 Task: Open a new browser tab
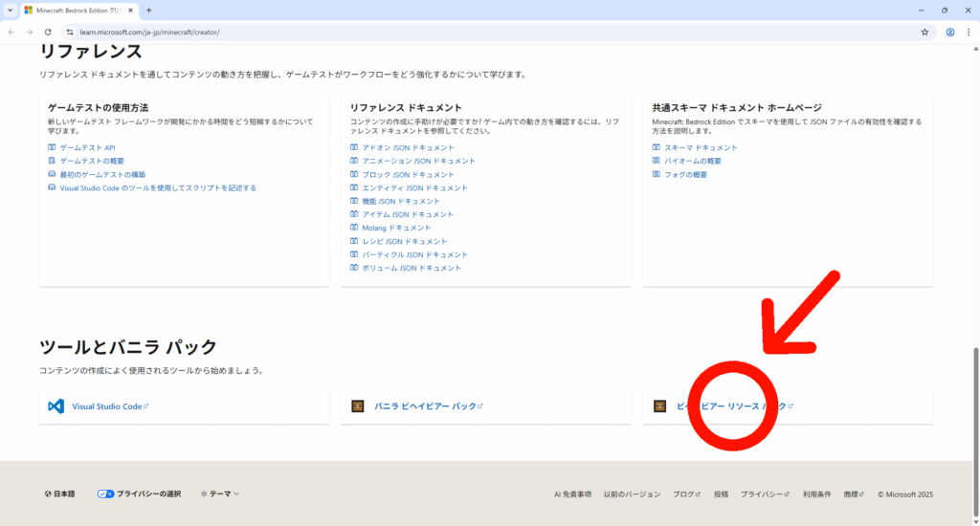148,10
